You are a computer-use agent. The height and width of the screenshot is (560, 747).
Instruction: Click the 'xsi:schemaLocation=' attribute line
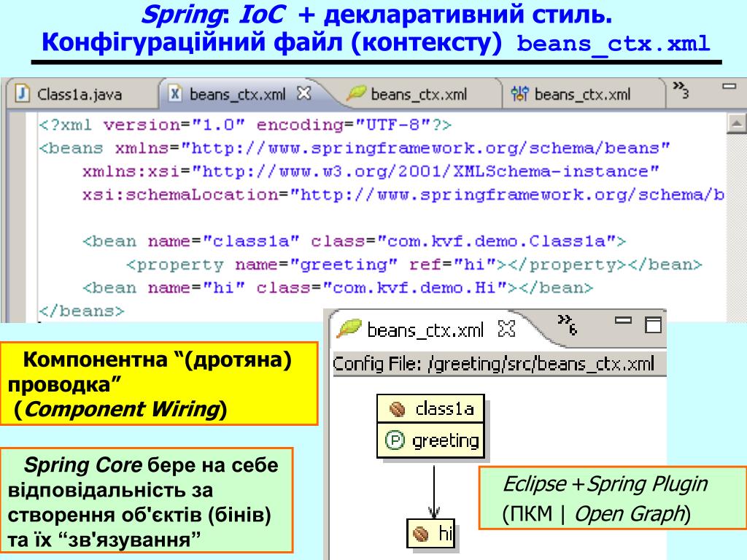pos(403,195)
